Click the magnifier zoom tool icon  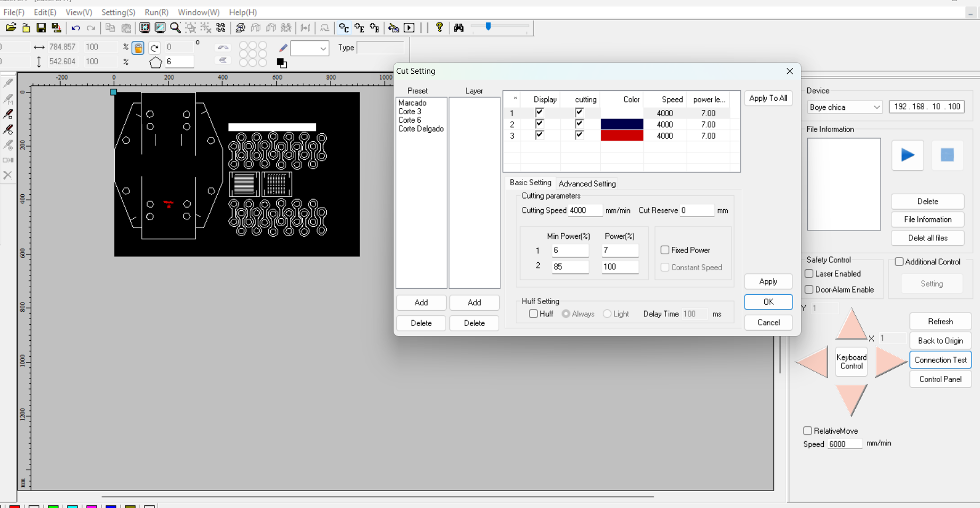tap(175, 28)
